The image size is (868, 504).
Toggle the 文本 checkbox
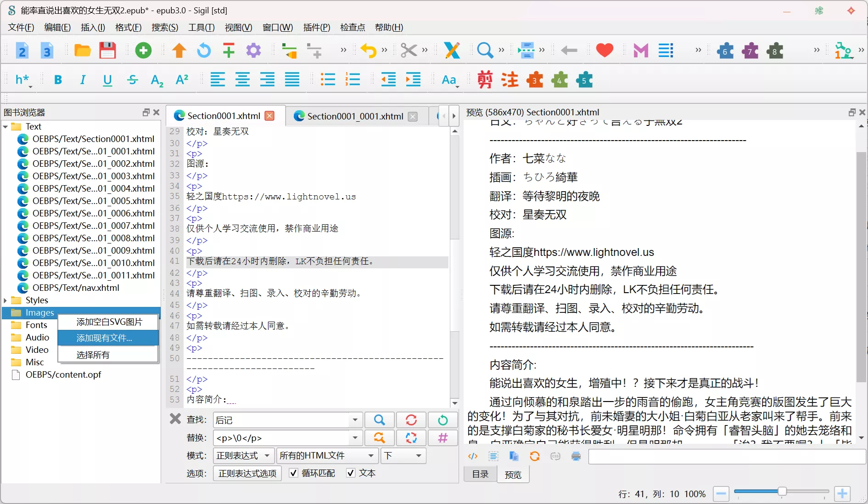click(x=351, y=473)
